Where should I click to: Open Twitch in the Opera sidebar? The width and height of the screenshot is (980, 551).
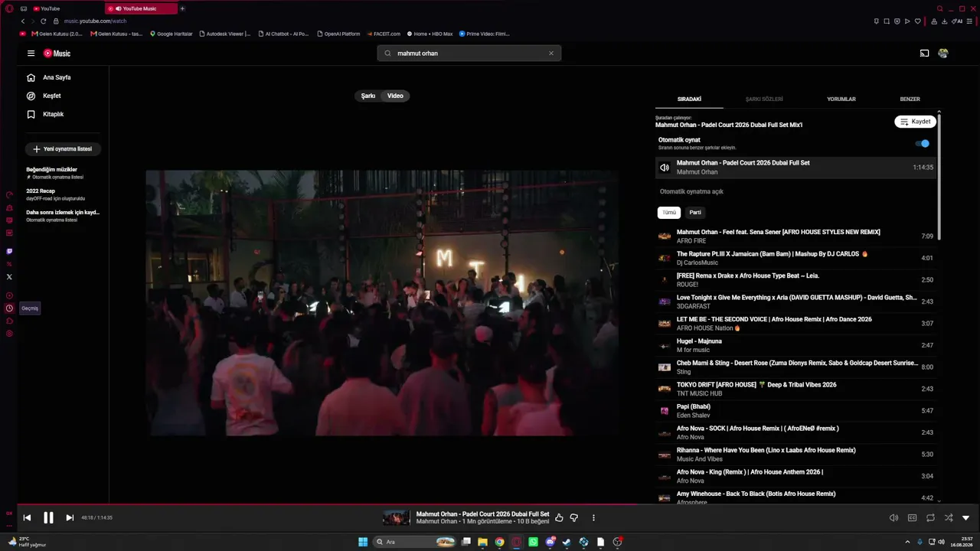click(9, 251)
